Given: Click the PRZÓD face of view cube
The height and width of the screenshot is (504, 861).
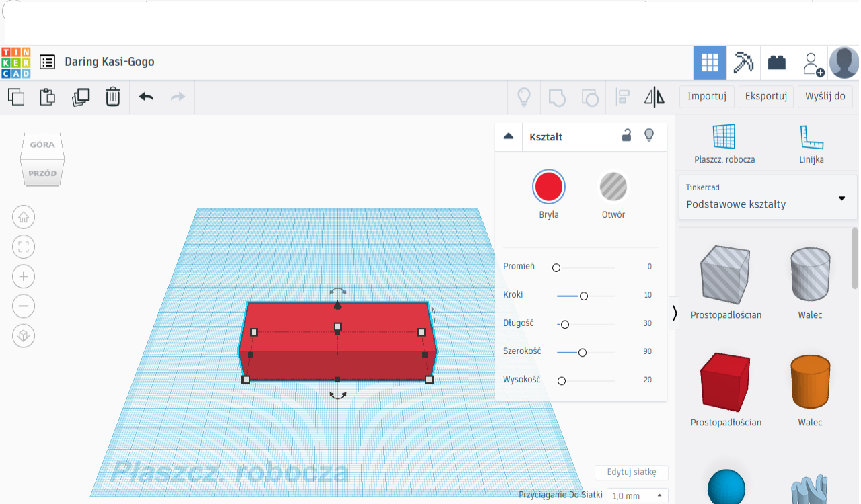Looking at the screenshot, I should tap(42, 173).
